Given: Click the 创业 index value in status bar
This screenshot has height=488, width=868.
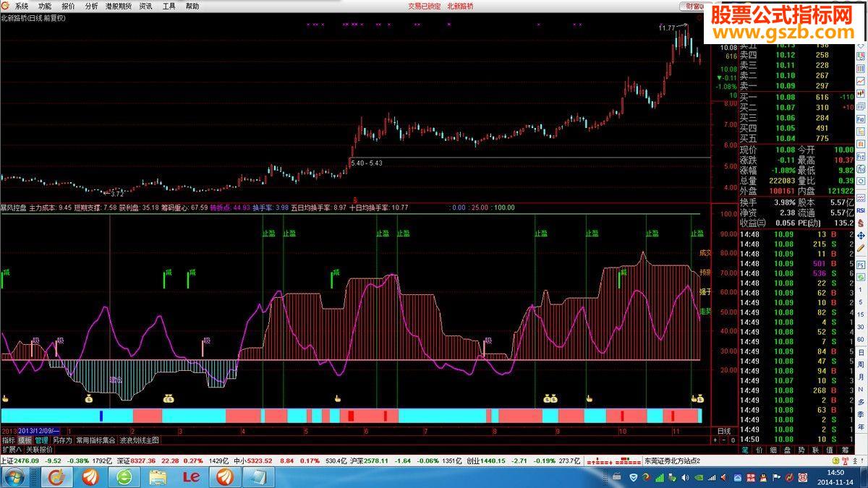Looking at the screenshot, I should [494, 461].
